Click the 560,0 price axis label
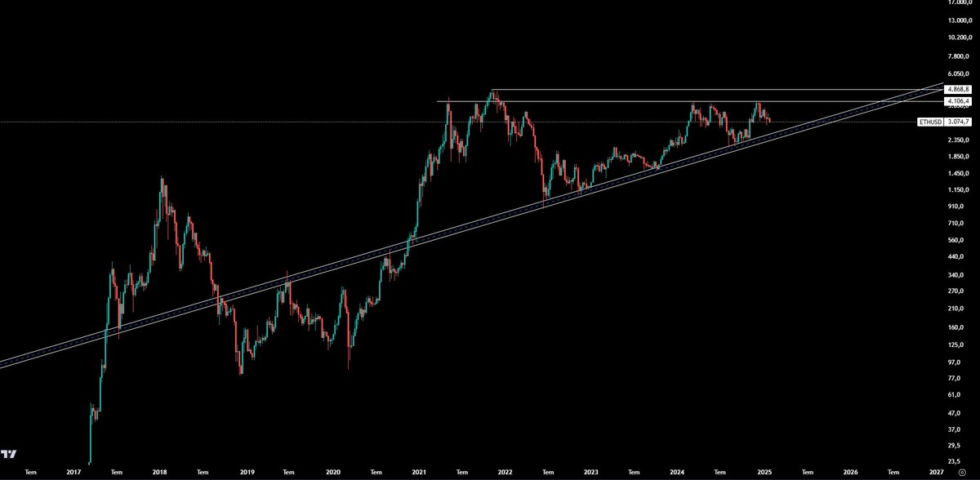The image size is (980, 480). (x=956, y=241)
